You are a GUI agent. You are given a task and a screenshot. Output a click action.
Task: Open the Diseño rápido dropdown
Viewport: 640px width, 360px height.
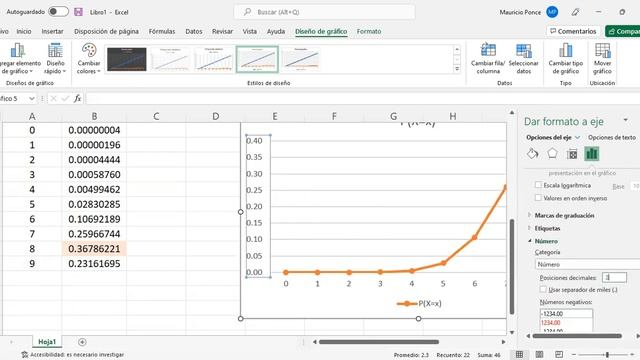(x=55, y=59)
